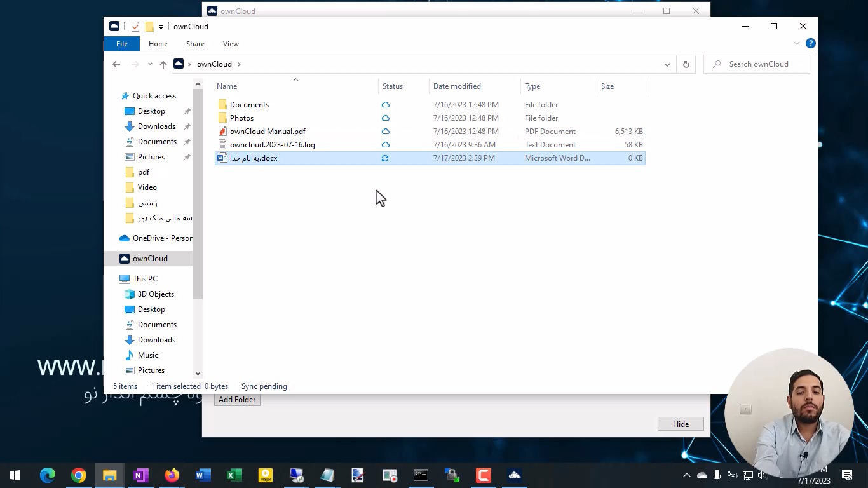Open the notification center in taskbar

tap(847, 475)
